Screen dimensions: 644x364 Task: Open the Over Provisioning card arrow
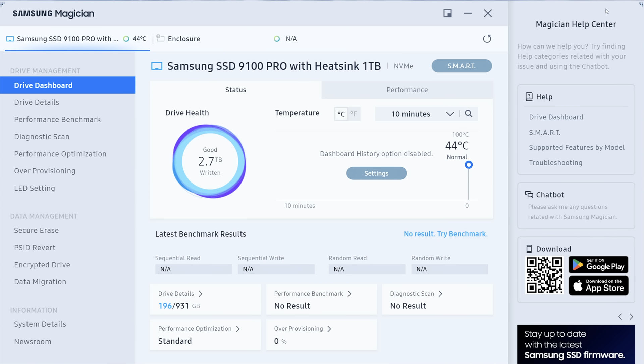click(329, 329)
